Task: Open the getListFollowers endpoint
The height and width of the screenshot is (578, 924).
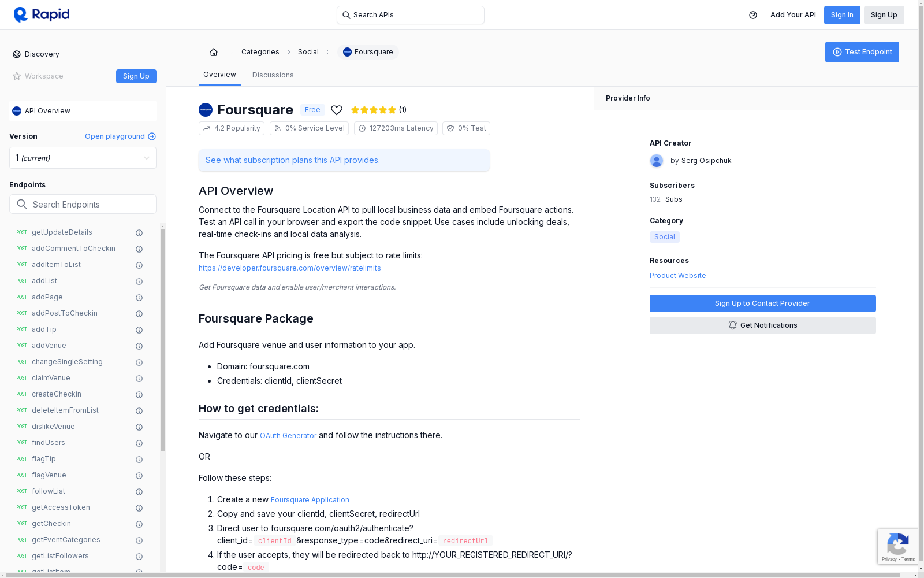Action: [60, 556]
